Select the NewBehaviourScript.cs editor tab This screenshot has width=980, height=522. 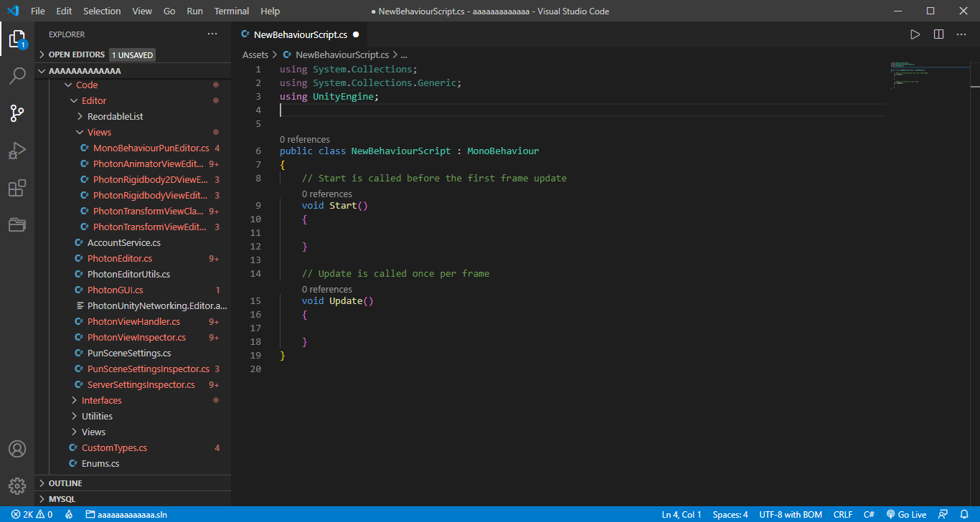point(300,34)
